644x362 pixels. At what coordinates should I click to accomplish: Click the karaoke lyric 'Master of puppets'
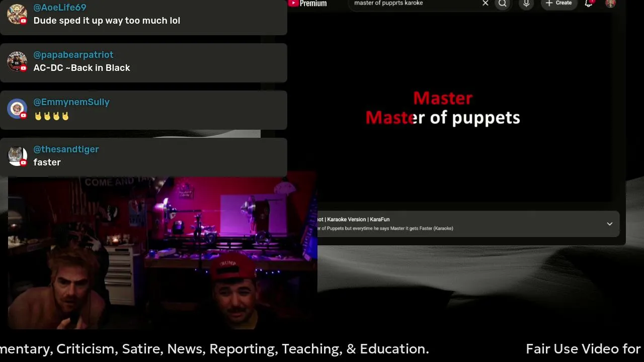point(443,118)
